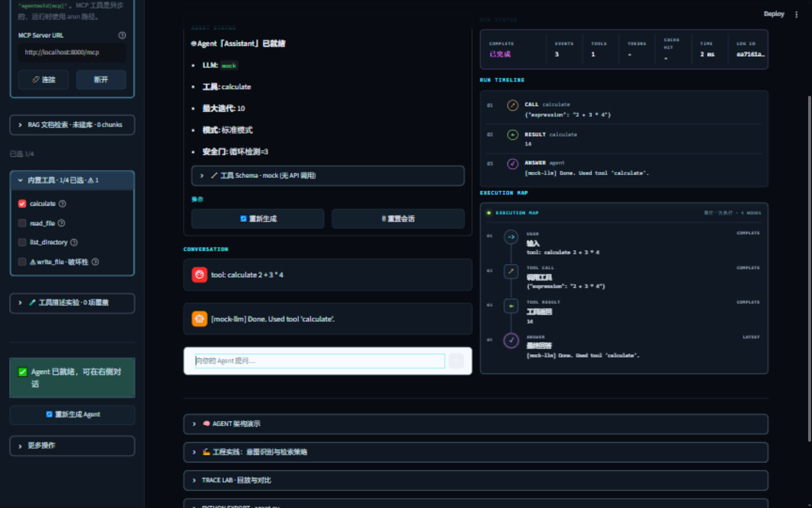
Task: Click the MCP Server URL help icon
Action: click(122, 35)
